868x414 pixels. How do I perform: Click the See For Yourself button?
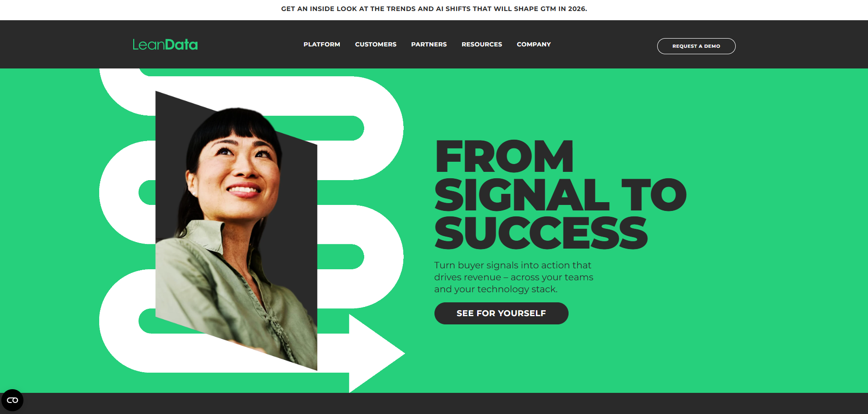click(502, 313)
